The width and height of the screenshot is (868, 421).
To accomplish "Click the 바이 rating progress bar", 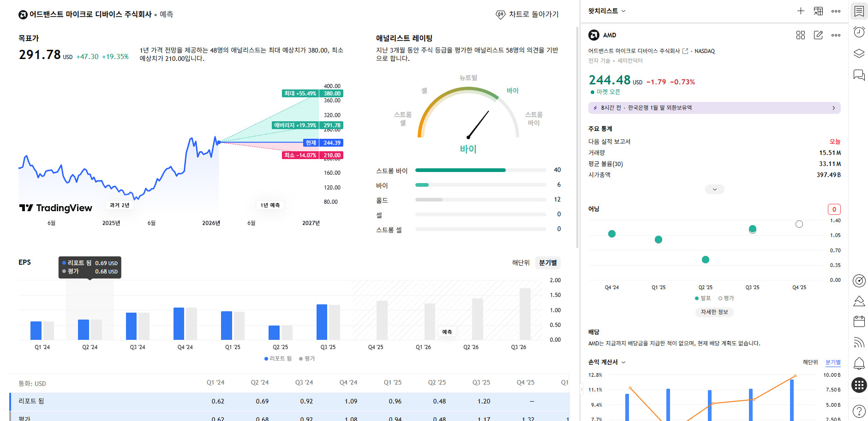I will (481, 185).
